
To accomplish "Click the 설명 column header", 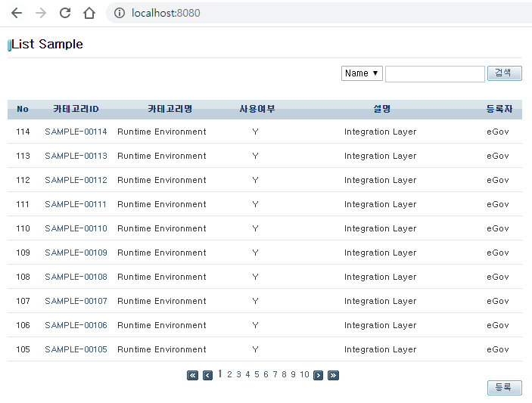I will (x=382, y=109).
